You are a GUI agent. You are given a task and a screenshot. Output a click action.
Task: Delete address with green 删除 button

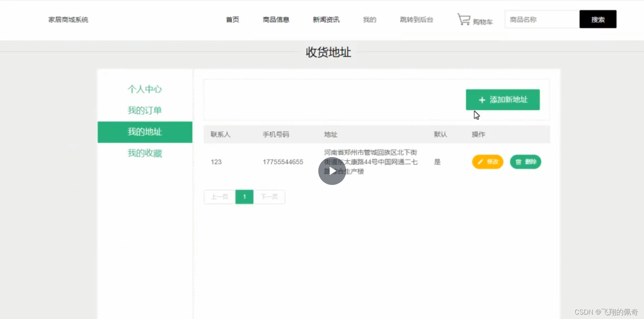[526, 162]
